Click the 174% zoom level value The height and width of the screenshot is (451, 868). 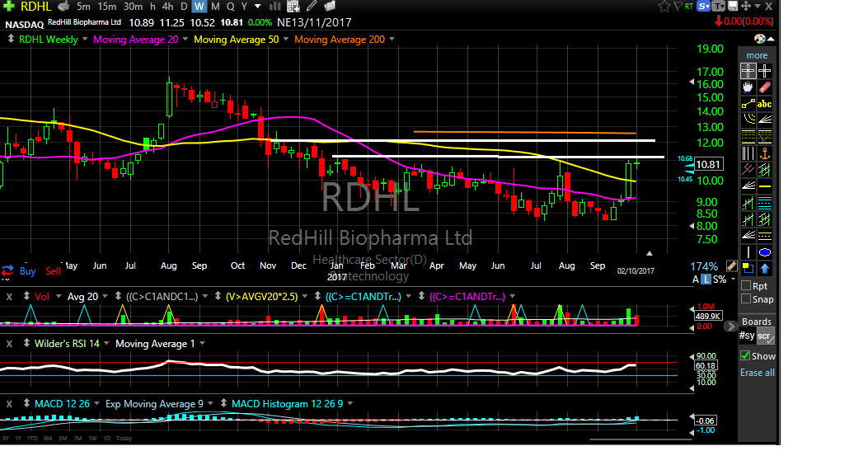pos(704,267)
